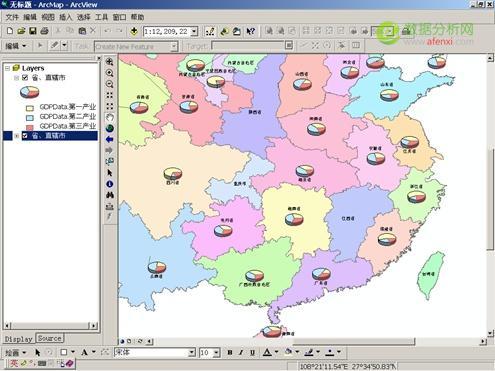Switch to the Source tab

49,338
